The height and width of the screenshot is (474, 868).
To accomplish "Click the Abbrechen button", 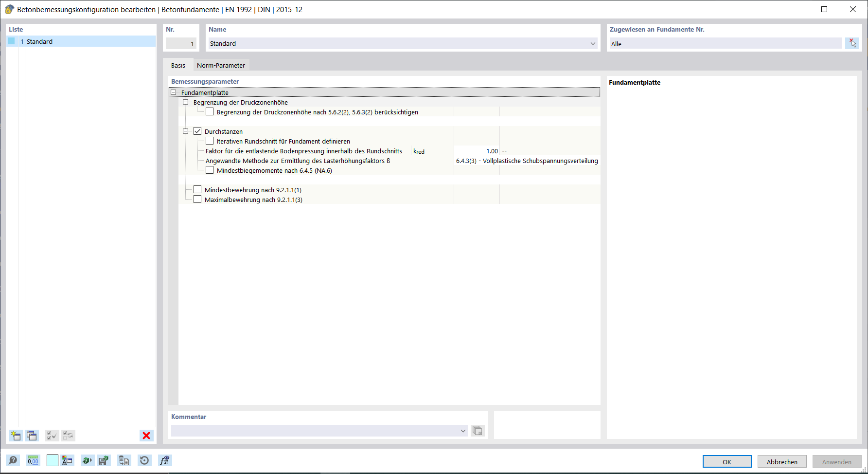I will coord(782,462).
